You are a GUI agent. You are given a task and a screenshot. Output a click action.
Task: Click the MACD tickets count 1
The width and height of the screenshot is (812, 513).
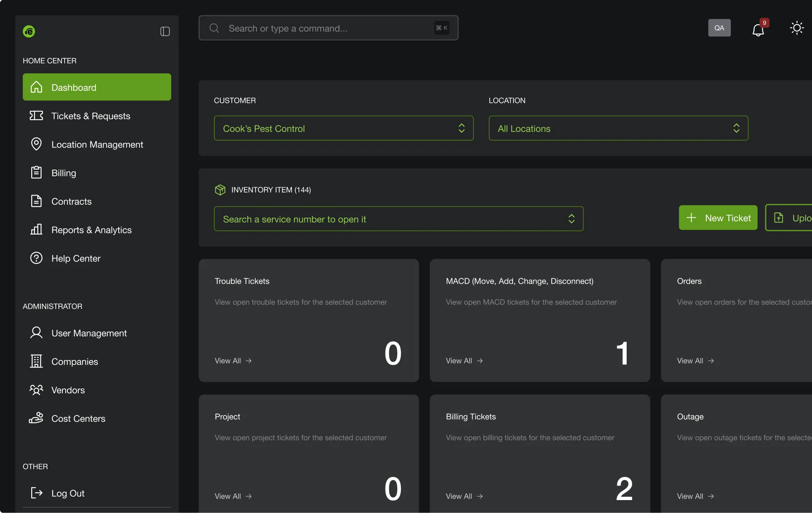point(623,353)
